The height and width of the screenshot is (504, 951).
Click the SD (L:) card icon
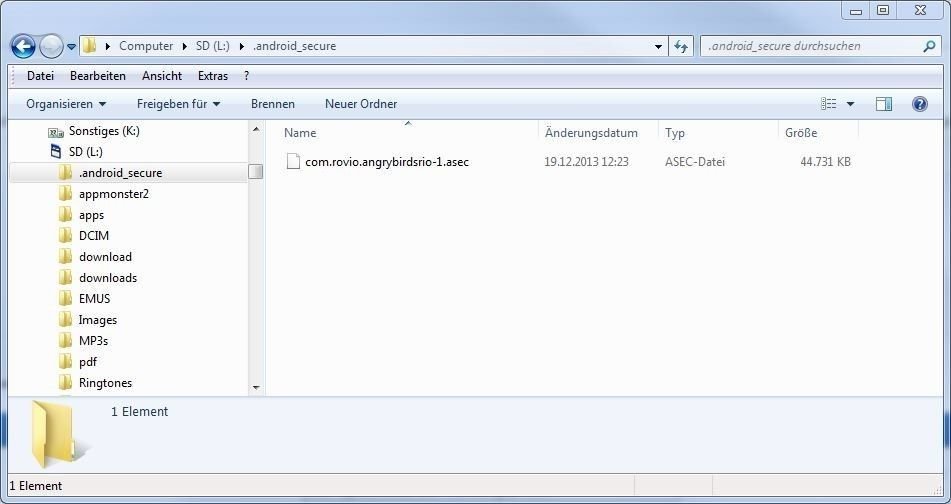[56, 152]
